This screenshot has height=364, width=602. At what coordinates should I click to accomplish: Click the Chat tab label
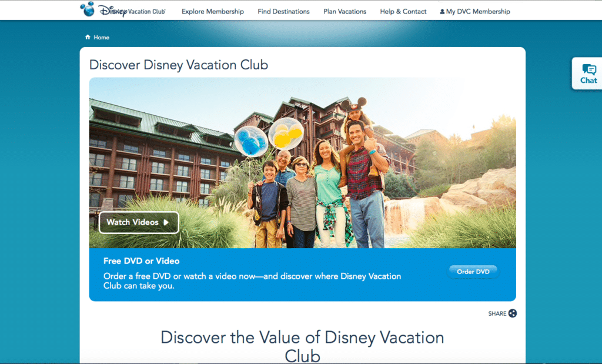click(x=588, y=80)
